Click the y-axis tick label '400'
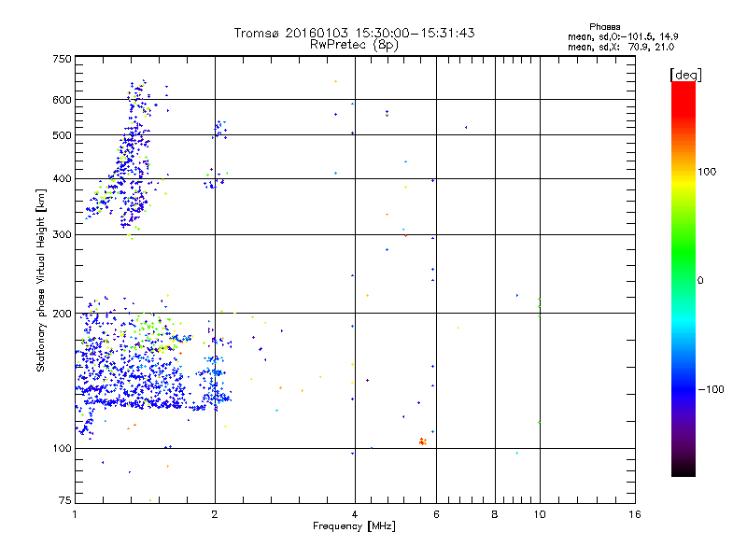 click(x=62, y=179)
